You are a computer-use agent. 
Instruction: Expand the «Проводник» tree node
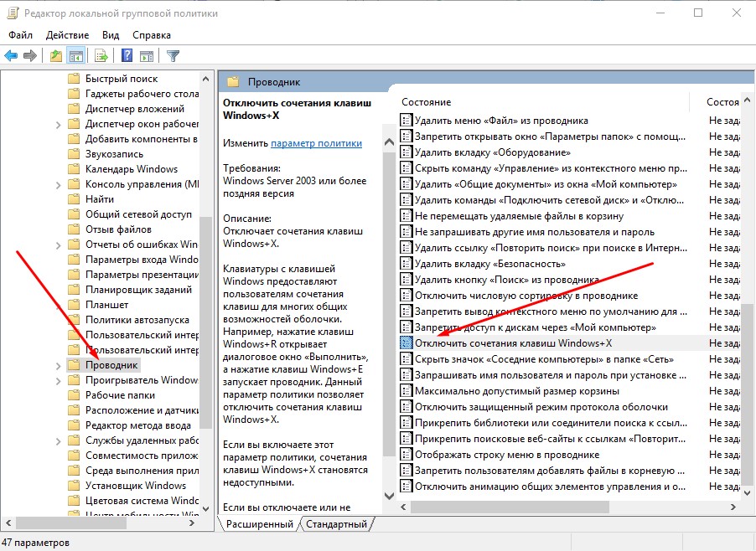tap(58, 365)
